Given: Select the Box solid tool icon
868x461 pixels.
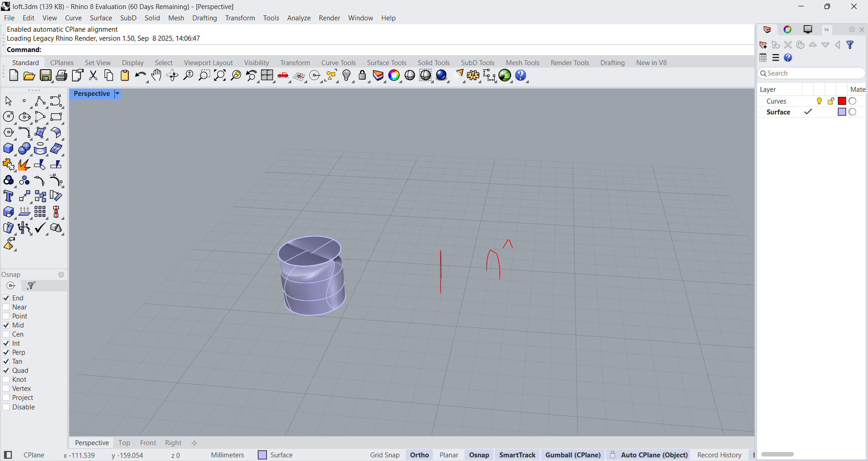Looking at the screenshot, I should point(8,149).
